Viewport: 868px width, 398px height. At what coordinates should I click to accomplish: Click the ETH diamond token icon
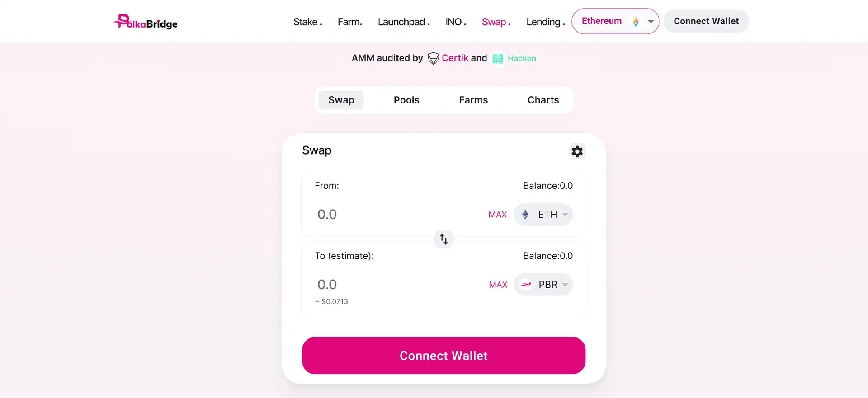pyautogui.click(x=525, y=215)
